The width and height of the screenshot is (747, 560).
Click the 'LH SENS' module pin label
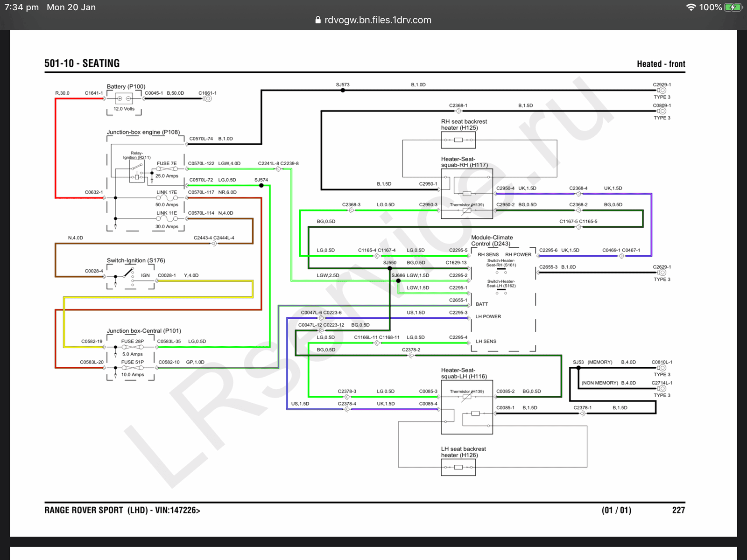pyautogui.click(x=486, y=342)
